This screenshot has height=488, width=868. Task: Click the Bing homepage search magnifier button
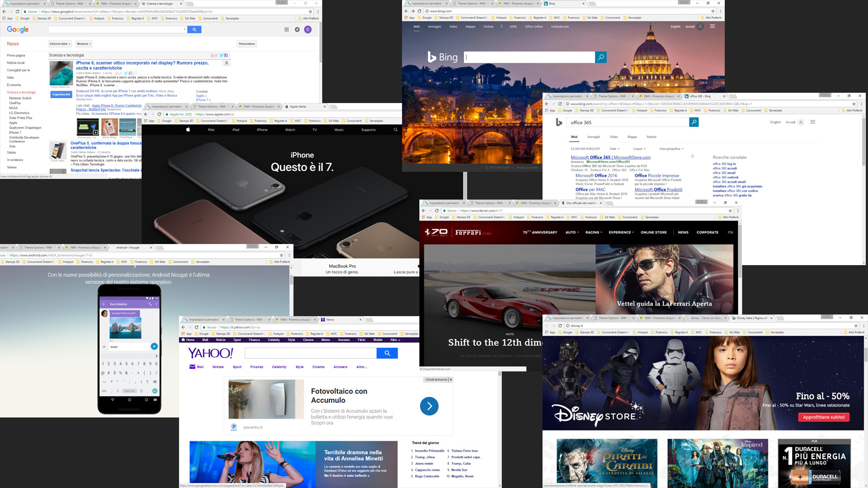(x=601, y=57)
